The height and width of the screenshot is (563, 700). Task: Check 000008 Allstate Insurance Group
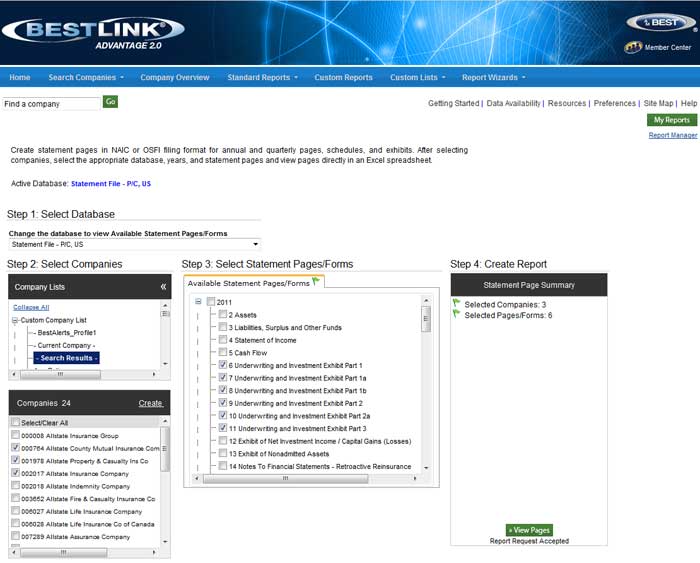tap(16, 434)
